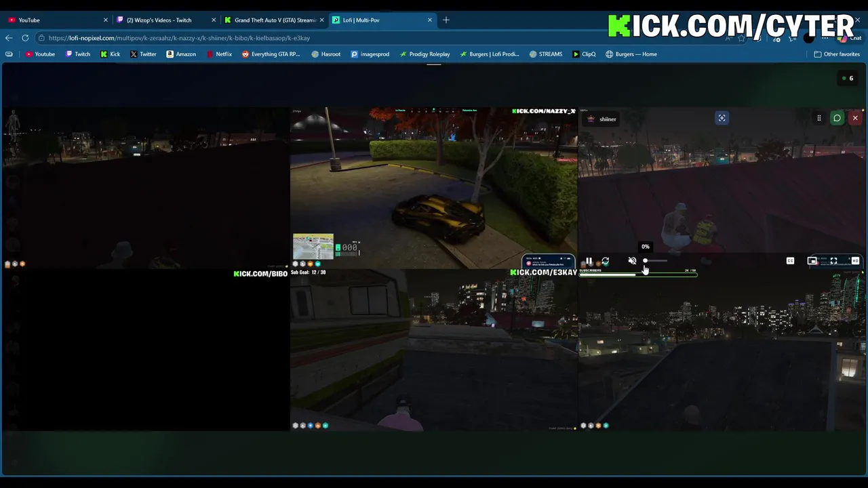
Task: Switch to the YouTube browser tab
Action: point(56,20)
